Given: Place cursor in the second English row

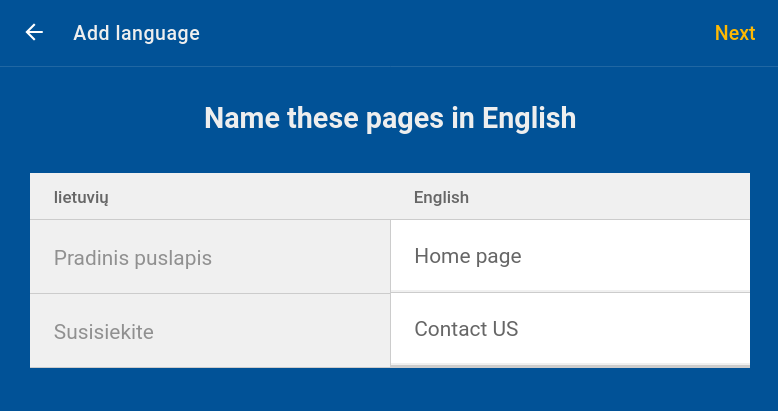Looking at the screenshot, I should point(569,329).
